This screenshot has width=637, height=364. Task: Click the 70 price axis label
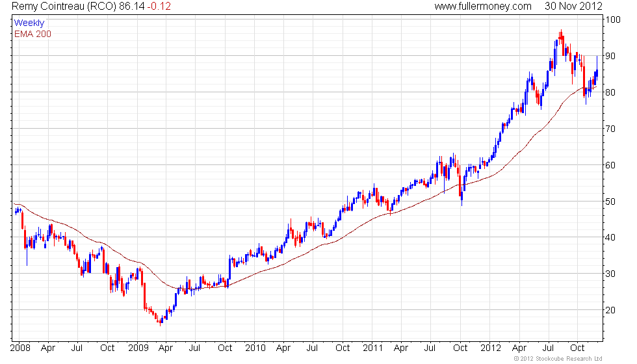pos(610,129)
